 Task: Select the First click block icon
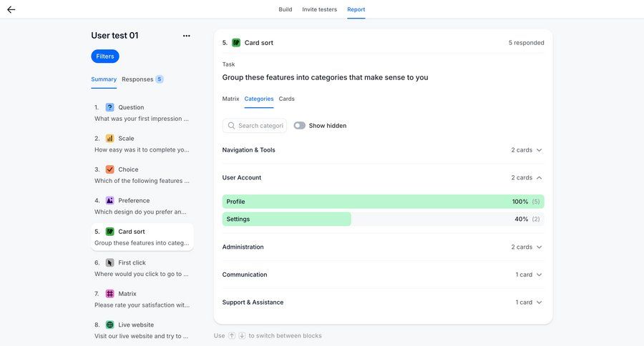click(109, 263)
